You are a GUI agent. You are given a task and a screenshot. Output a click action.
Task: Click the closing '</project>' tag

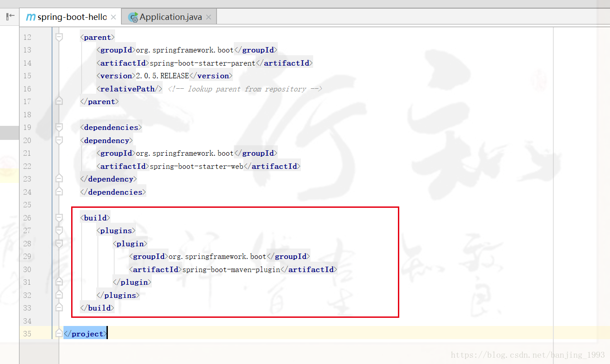(x=85, y=334)
